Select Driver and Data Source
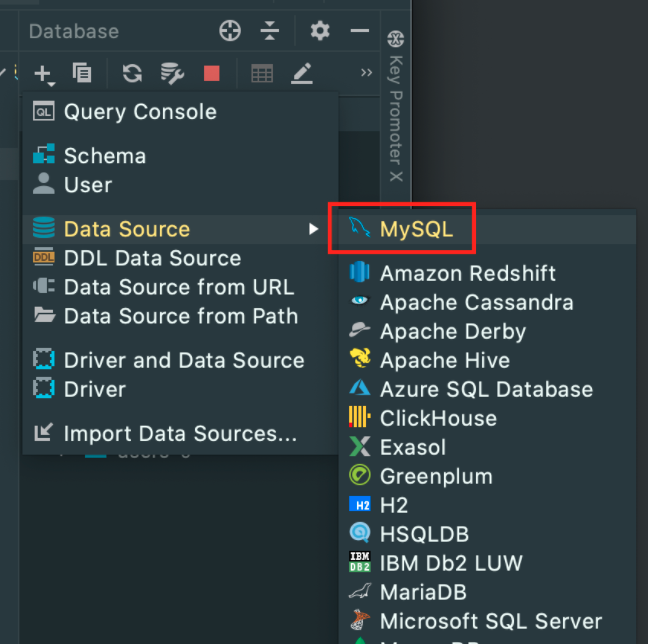 point(180,360)
